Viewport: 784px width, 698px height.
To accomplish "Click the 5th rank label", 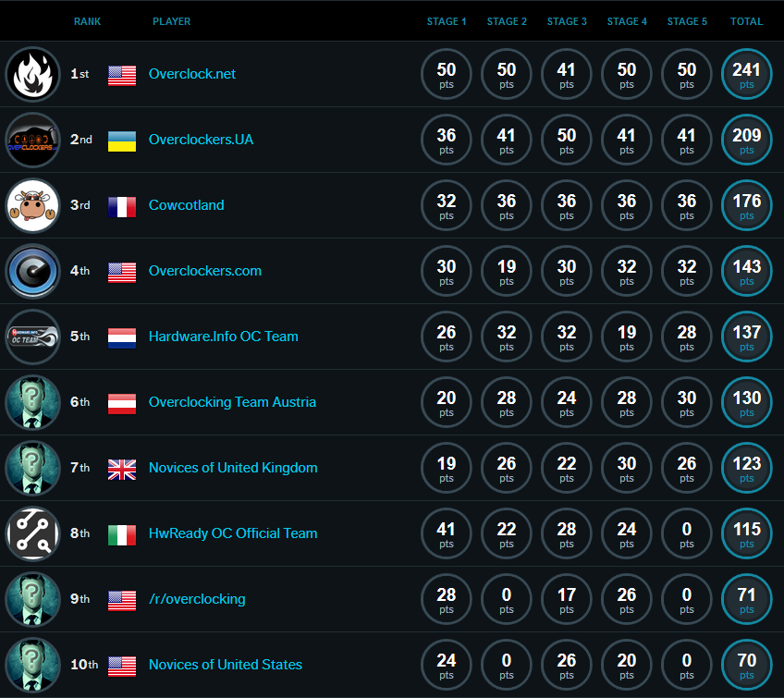I will (80, 337).
